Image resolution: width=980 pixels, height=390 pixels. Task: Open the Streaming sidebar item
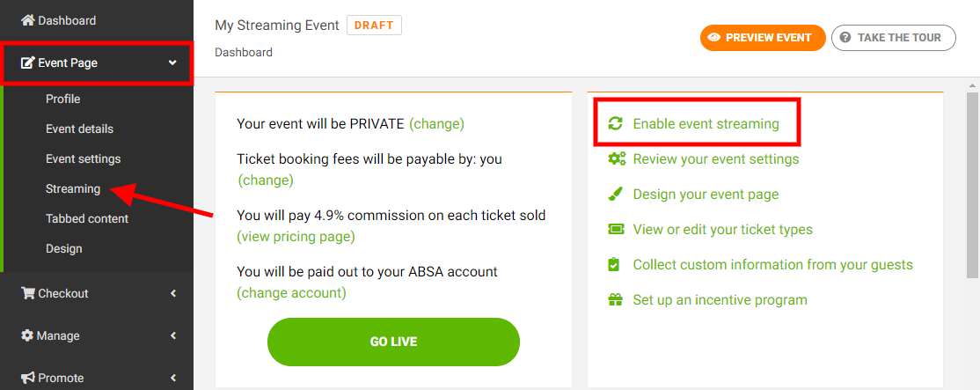click(x=73, y=188)
